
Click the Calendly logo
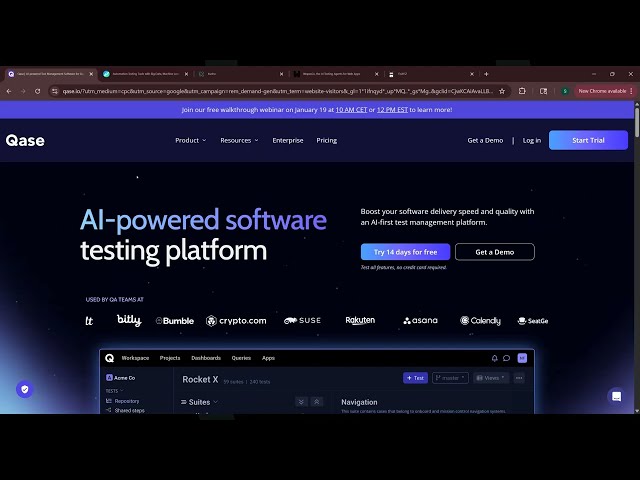(x=480, y=321)
